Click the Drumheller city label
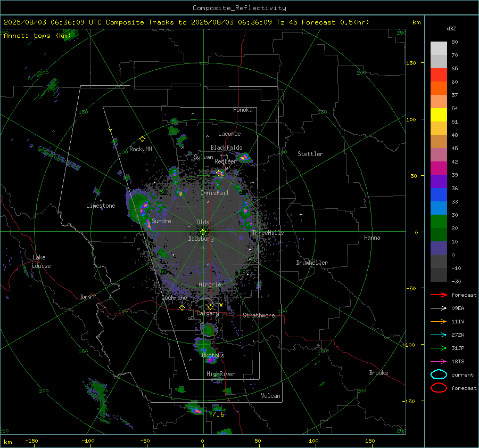 (x=312, y=263)
